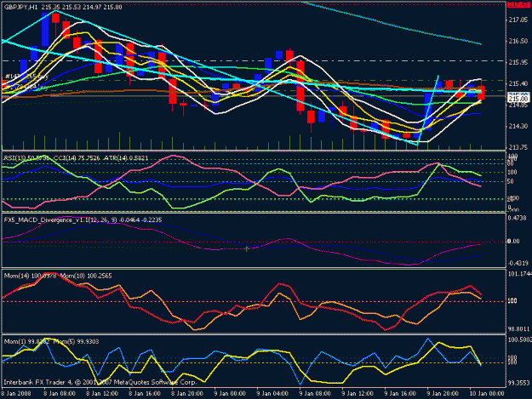The image size is (532, 399).
Task: Click the 9 Jan 04:00 time label
Action: tap(272, 394)
